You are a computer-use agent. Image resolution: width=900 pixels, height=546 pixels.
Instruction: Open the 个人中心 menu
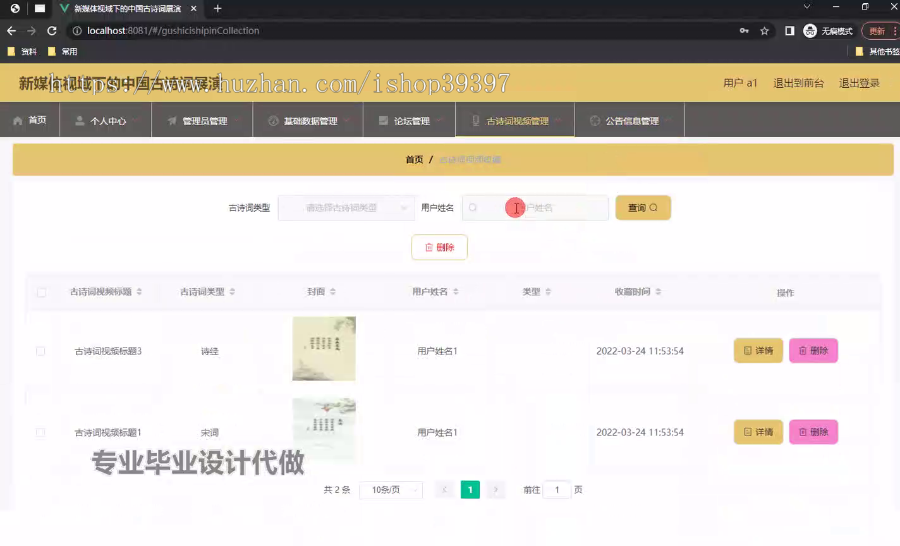point(106,121)
